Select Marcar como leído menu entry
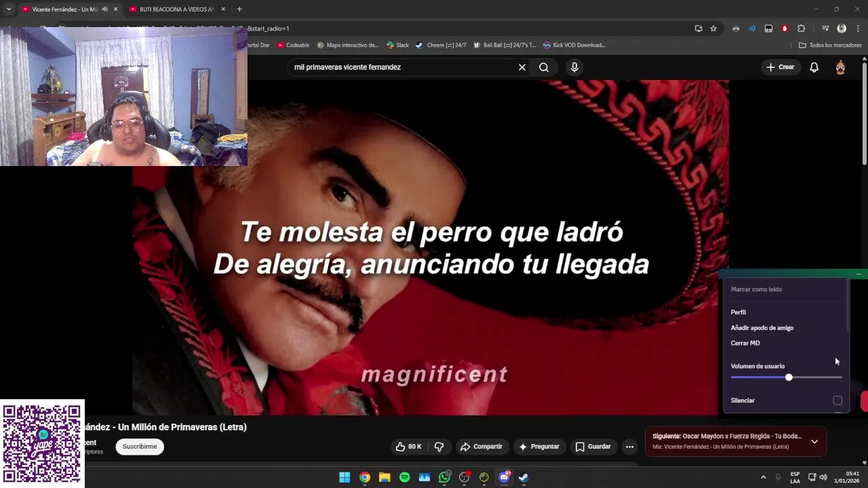This screenshot has height=488, width=868. [x=756, y=289]
